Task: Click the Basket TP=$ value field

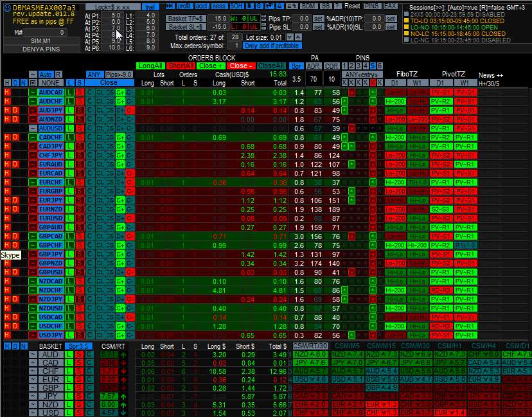Action: (218, 19)
